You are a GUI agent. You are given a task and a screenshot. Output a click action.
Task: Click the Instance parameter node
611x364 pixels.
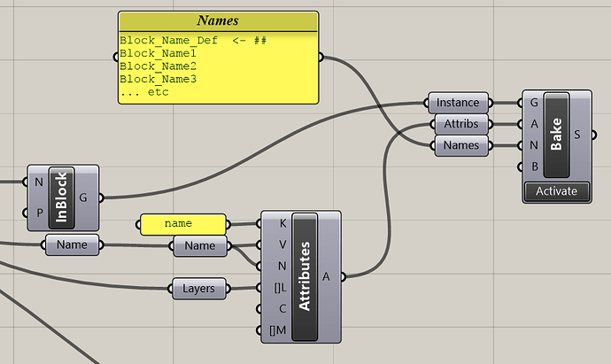point(458,103)
